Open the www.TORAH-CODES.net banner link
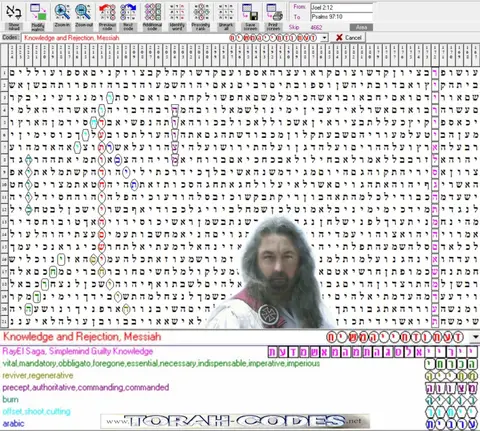Image resolution: width=480 pixels, height=431 pixels. [x=235, y=421]
